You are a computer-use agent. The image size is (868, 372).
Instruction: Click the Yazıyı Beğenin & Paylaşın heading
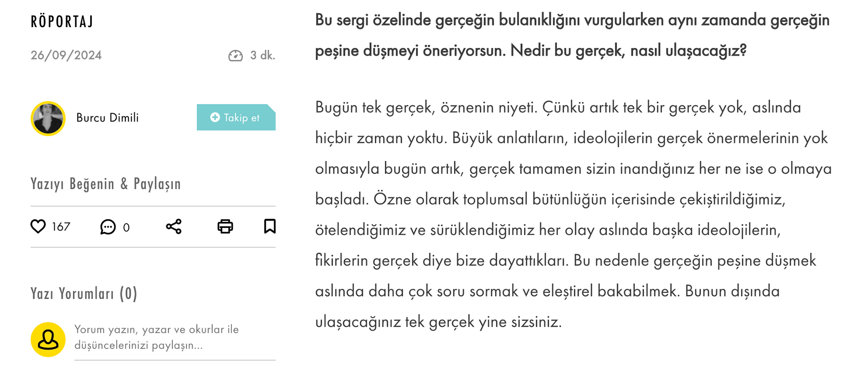(x=105, y=184)
